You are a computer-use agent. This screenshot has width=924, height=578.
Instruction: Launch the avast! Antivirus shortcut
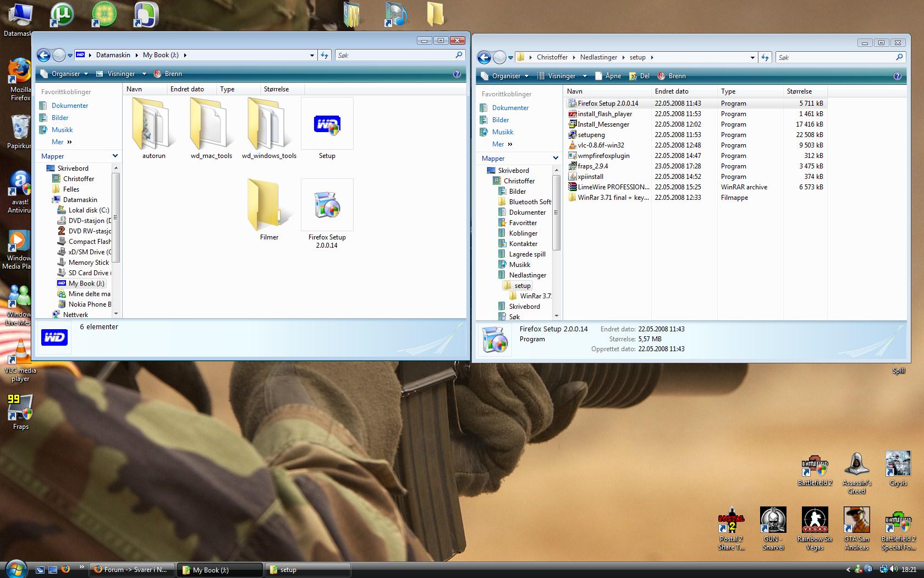pos(20,192)
